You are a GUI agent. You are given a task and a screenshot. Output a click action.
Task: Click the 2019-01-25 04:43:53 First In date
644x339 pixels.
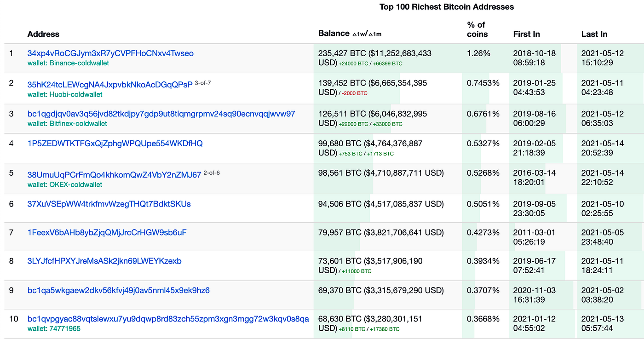(535, 88)
